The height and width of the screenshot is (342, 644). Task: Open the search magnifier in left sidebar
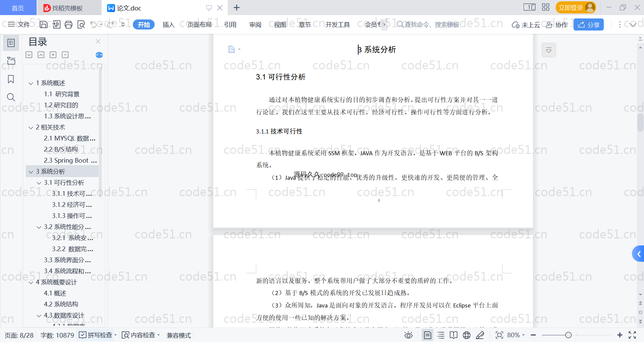[x=11, y=97]
